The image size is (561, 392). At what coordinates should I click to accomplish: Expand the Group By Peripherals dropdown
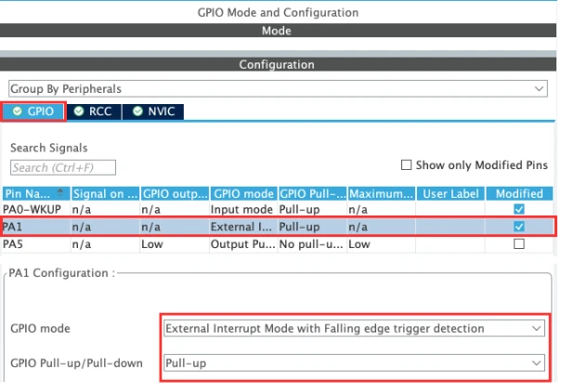click(540, 88)
